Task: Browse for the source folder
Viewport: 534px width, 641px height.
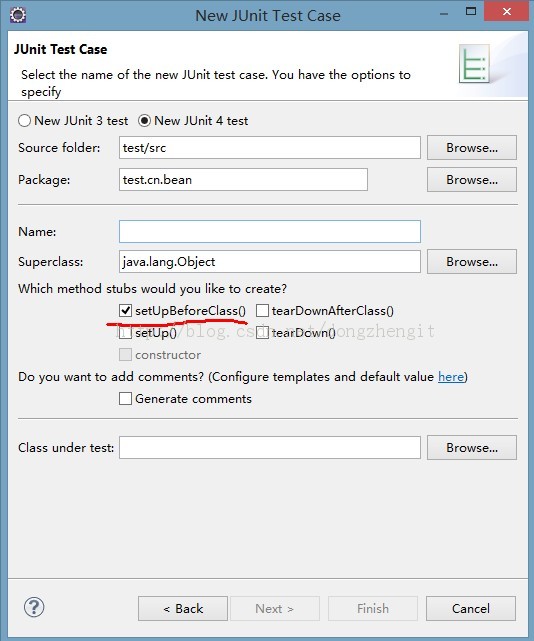Action: click(x=472, y=148)
